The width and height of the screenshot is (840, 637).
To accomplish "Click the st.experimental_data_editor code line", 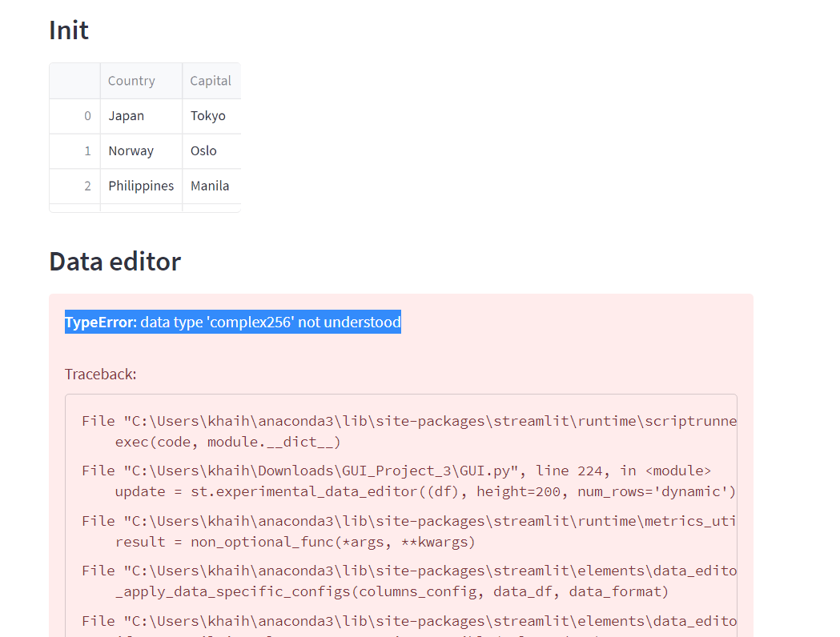I will (425, 491).
